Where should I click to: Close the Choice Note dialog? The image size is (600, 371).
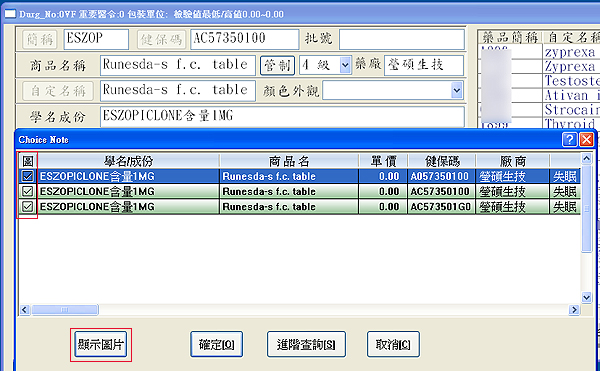tap(586, 140)
